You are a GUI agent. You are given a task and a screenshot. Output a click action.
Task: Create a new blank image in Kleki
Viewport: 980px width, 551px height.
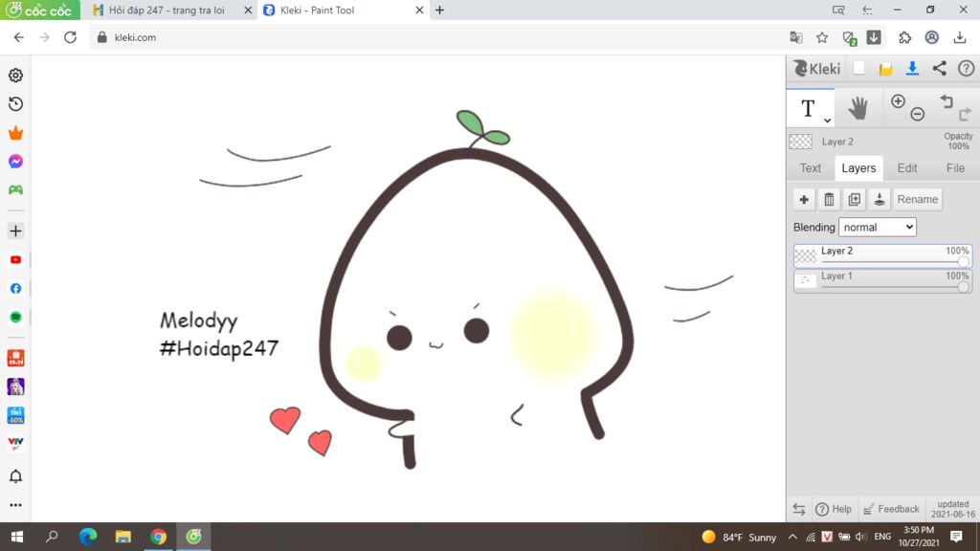pyautogui.click(x=858, y=69)
